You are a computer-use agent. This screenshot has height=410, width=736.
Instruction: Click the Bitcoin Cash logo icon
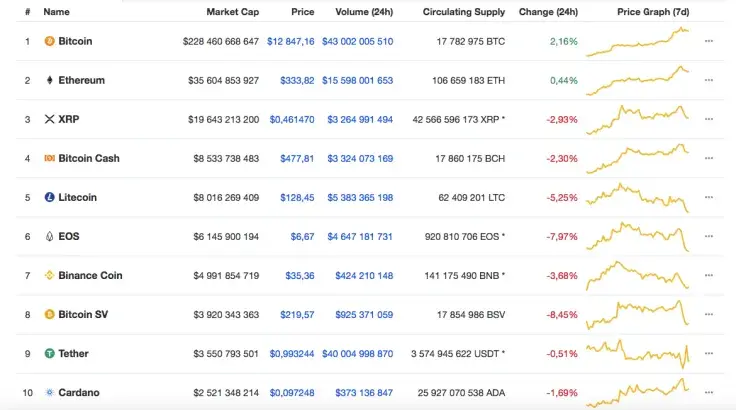[x=50, y=158]
